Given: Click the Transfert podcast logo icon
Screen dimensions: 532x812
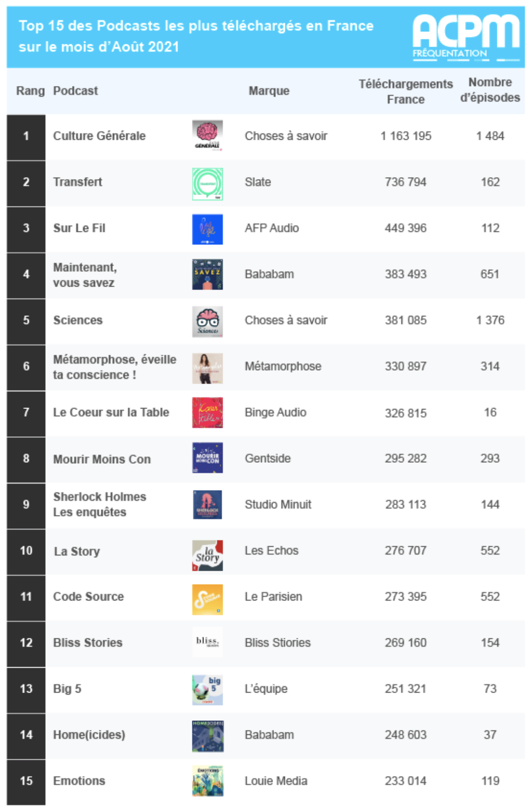Looking at the screenshot, I should 207,184.
